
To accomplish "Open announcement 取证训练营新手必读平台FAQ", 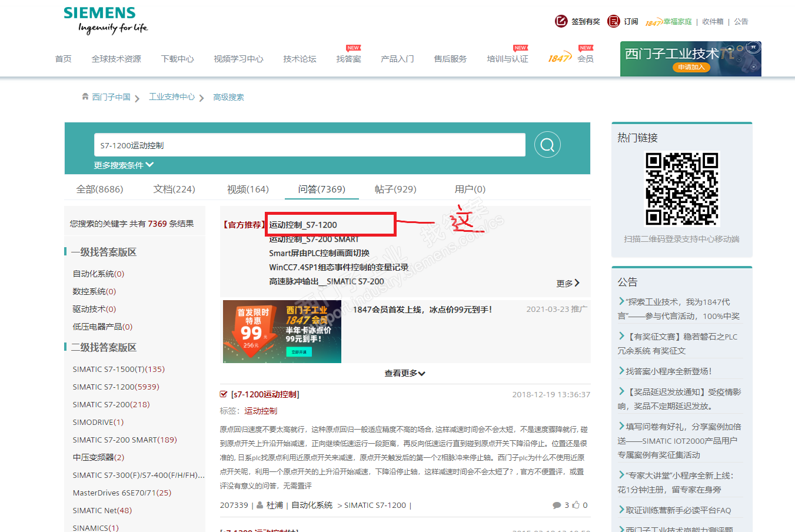I will pyautogui.click(x=678, y=510).
